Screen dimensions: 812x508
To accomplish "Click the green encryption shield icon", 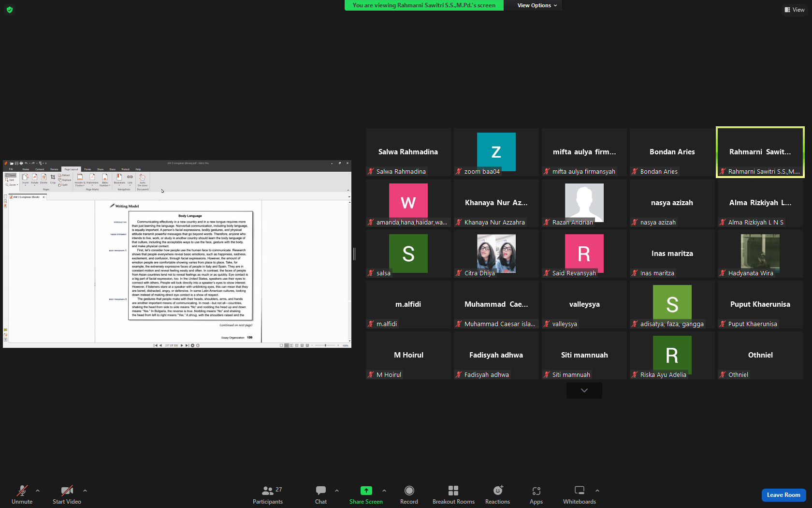I will click(x=10, y=10).
